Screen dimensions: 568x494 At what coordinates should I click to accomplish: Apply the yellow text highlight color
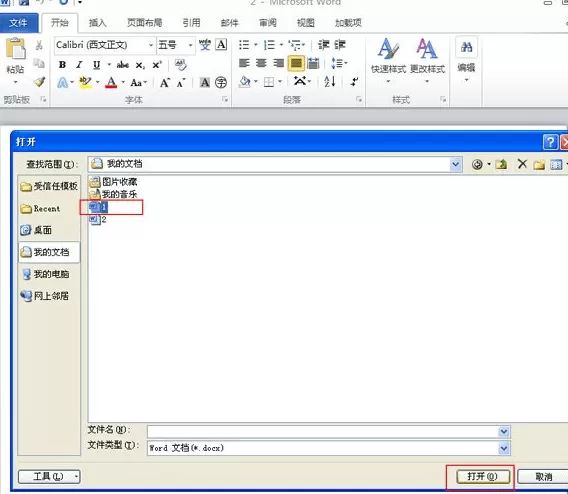(85, 83)
